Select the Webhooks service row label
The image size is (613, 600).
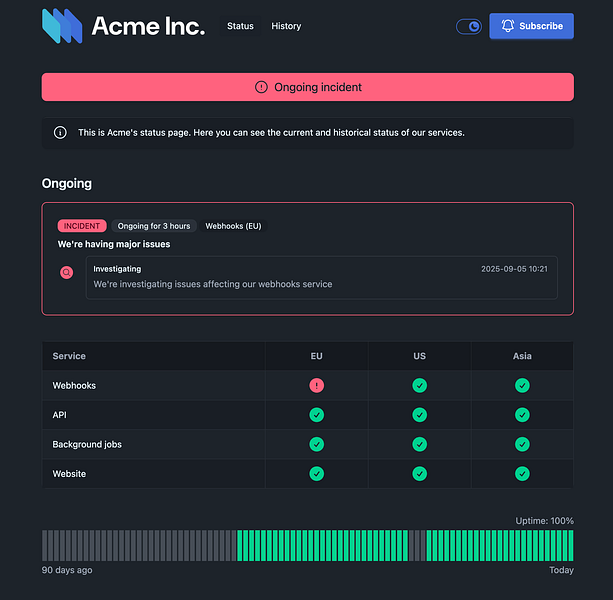pyautogui.click(x=74, y=385)
